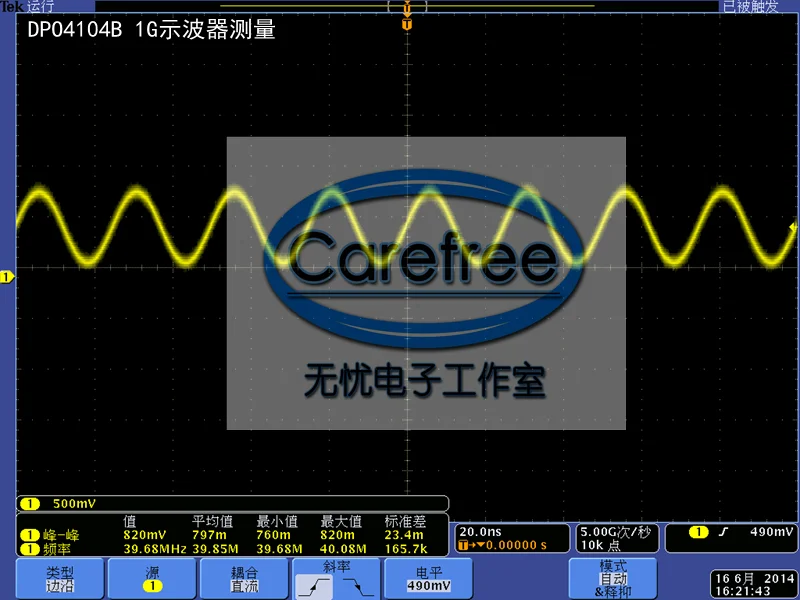Click the 10k 点 record length readout
The image size is (800, 600).
coord(601,545)
